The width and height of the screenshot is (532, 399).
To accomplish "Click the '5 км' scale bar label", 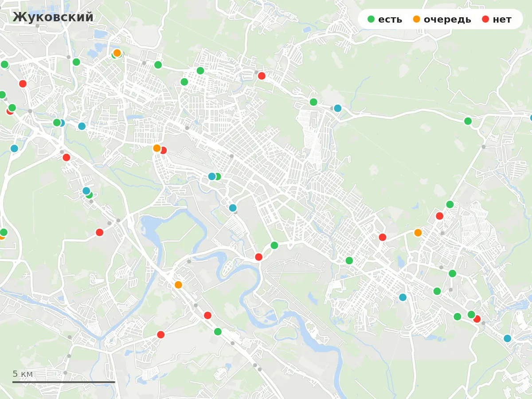I will point(23,374).
